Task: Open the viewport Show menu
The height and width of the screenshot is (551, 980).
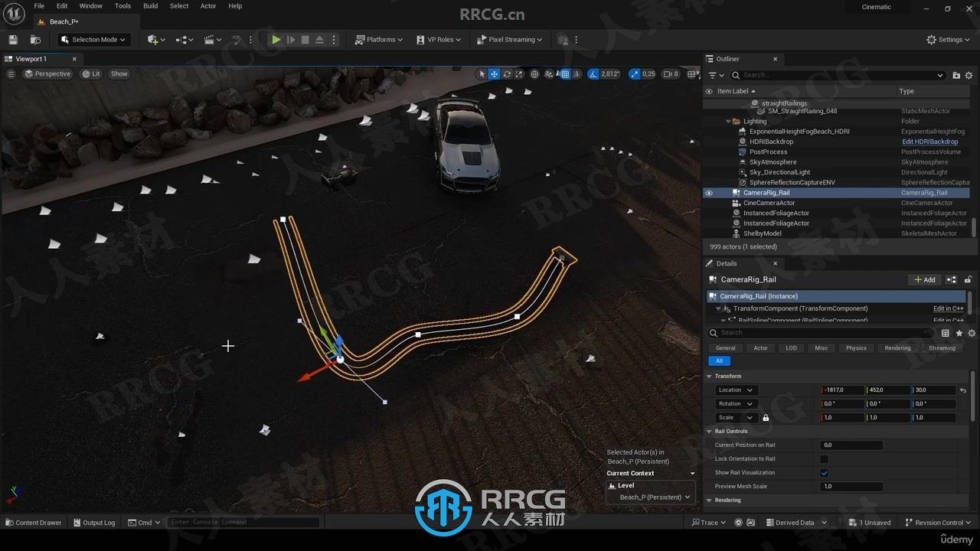Action: (119, 74)
